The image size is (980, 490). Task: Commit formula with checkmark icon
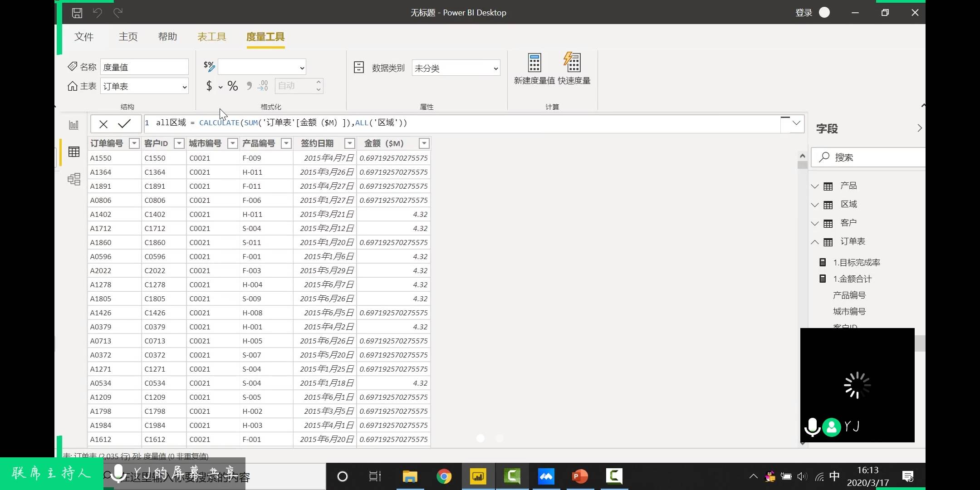point(124,123)
